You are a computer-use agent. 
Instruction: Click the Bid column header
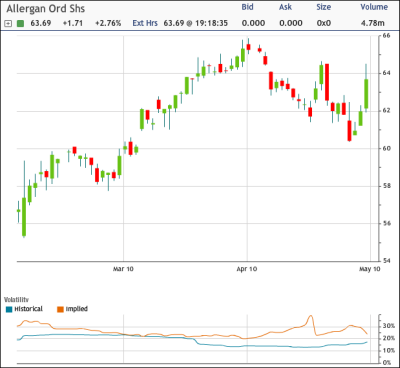247,7
